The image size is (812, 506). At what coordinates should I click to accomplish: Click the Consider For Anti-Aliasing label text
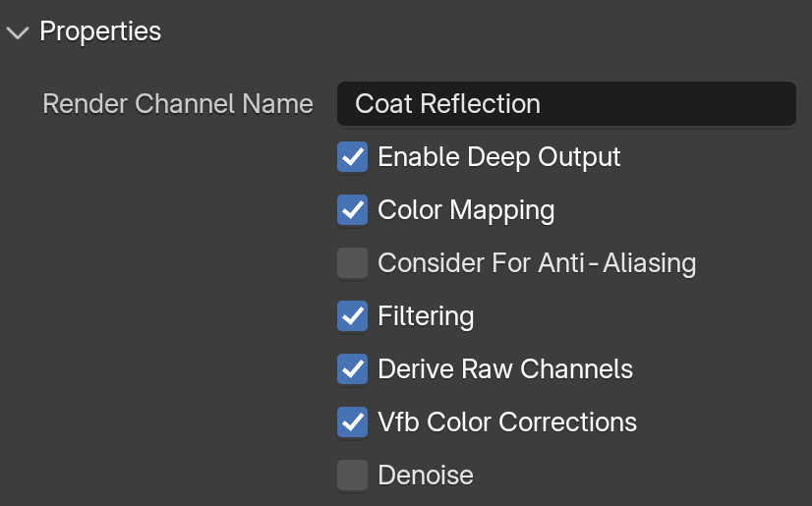click(537, 263)
